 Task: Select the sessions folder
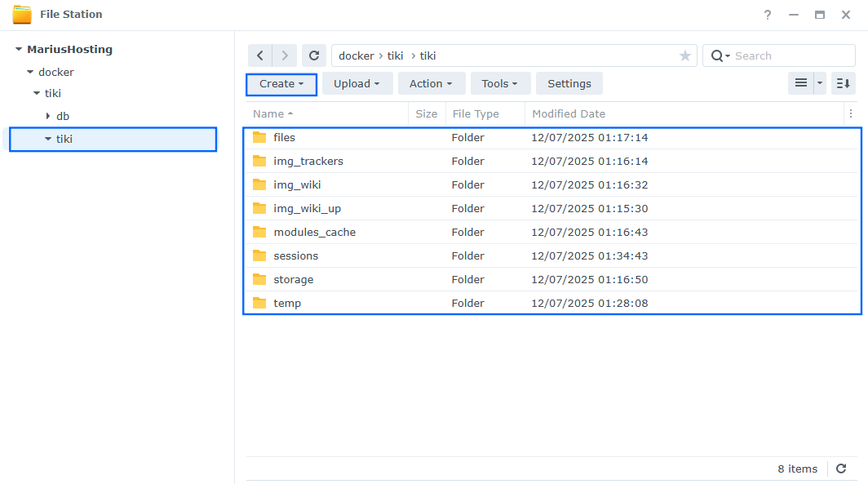pyautogui.click(x=295, y=255)
